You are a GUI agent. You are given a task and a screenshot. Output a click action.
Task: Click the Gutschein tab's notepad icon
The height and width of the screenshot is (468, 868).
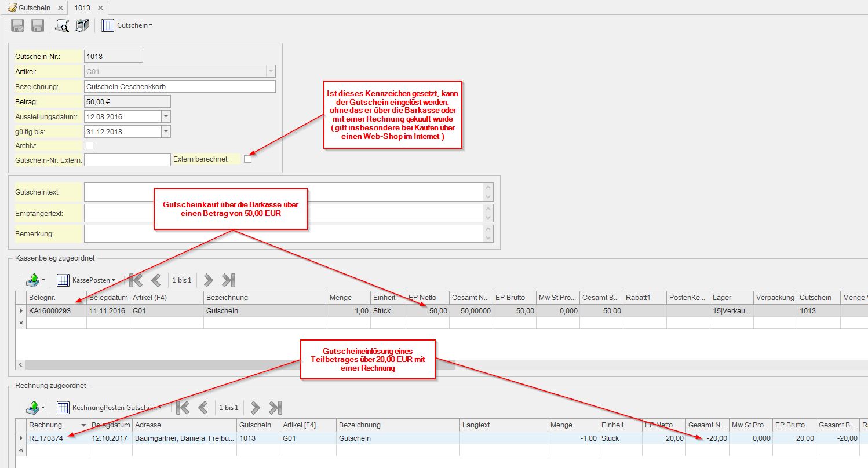(x=12, y=8)
